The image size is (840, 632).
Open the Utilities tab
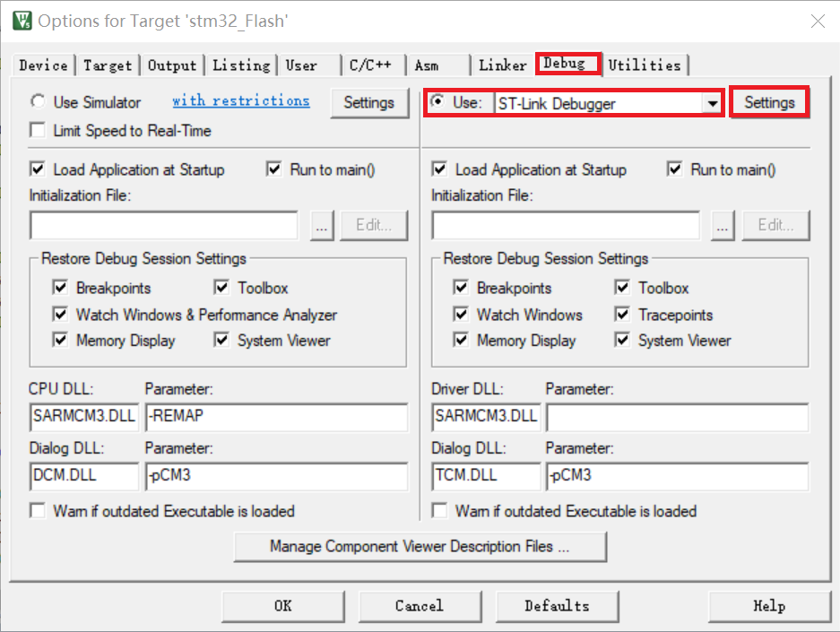click(645, 65)
